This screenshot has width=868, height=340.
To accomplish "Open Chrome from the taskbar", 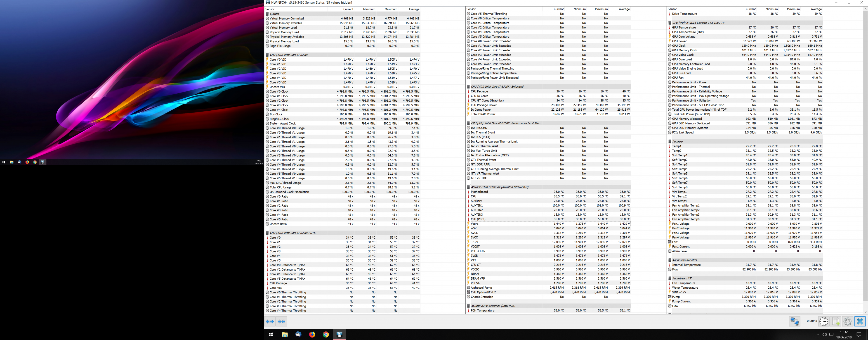I will point(325,334).
